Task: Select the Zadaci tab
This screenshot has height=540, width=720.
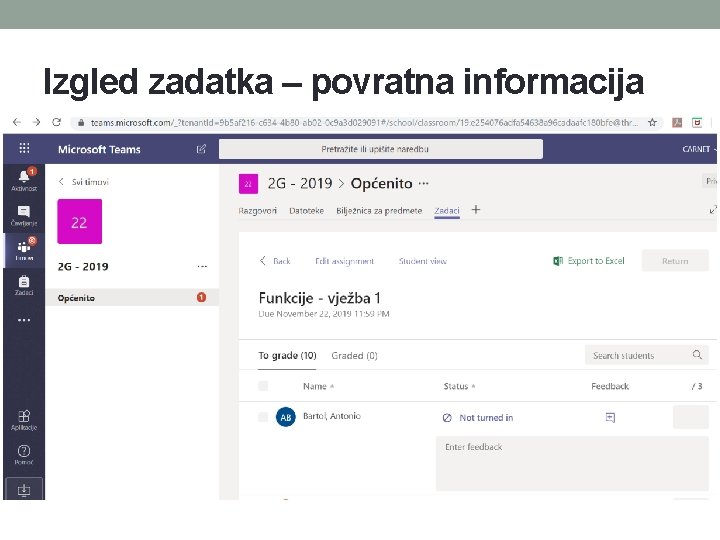Action: click(x=447, y=211)
